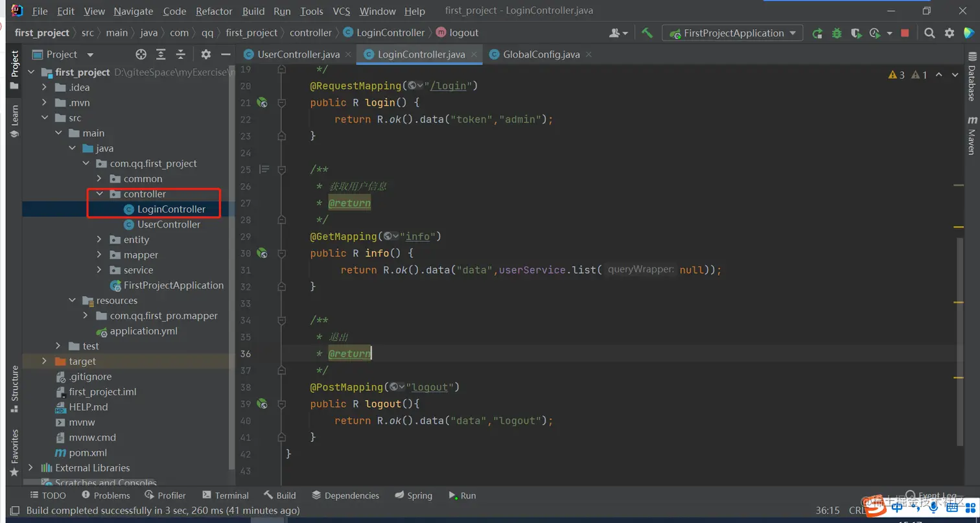Click the gutter icon beside line 21
Image resolution: width=980 pixels, height=523 pixels.
[x=262, y=102]
